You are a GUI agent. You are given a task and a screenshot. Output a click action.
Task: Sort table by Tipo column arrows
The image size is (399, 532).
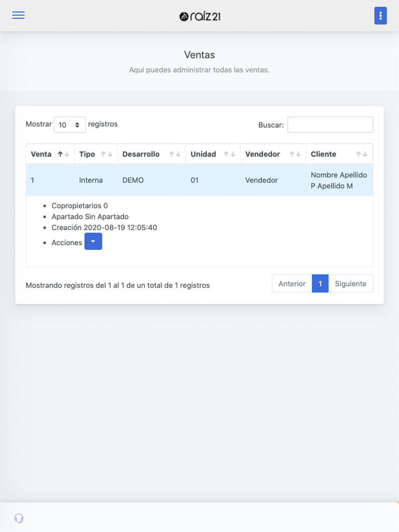point(107,154)
